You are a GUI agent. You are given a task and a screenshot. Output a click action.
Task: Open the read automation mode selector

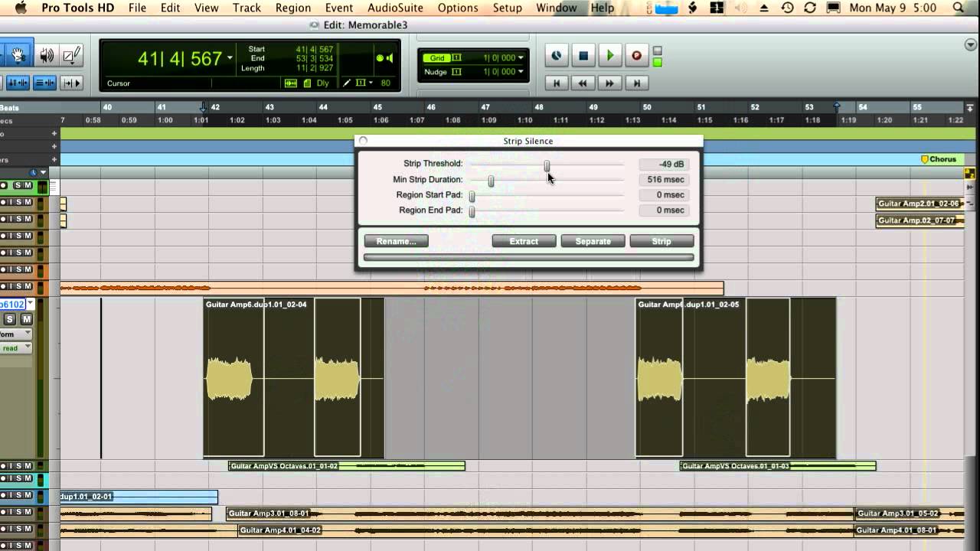coord(15,348)
